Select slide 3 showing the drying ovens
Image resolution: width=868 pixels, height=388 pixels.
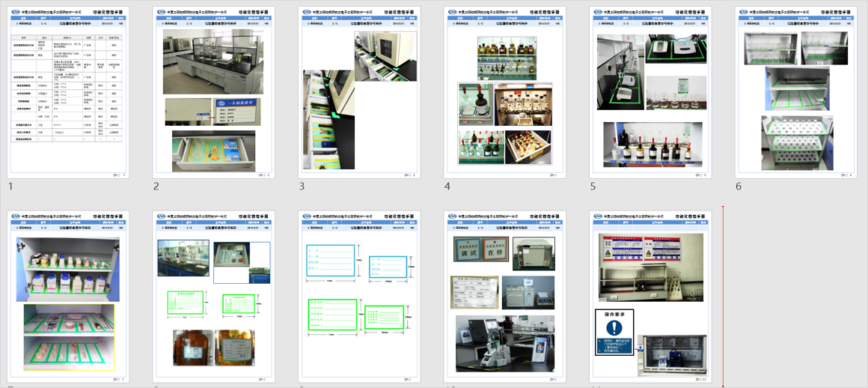point(359,92)
